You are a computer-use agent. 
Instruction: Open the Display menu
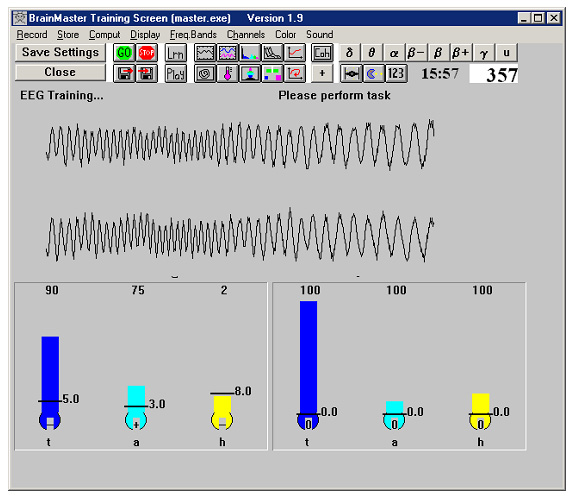pos(145,34)
